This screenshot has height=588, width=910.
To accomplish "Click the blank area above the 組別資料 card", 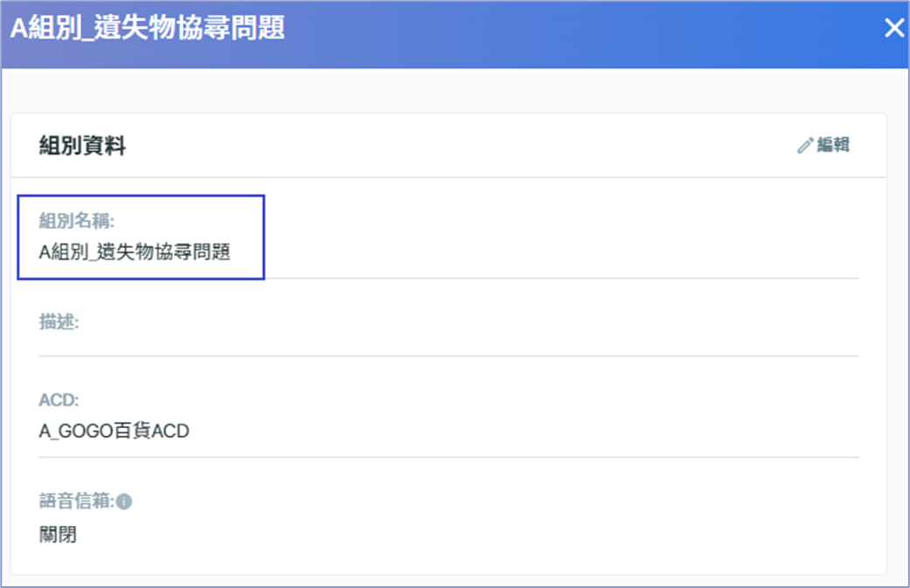I will tap(455, 91).
